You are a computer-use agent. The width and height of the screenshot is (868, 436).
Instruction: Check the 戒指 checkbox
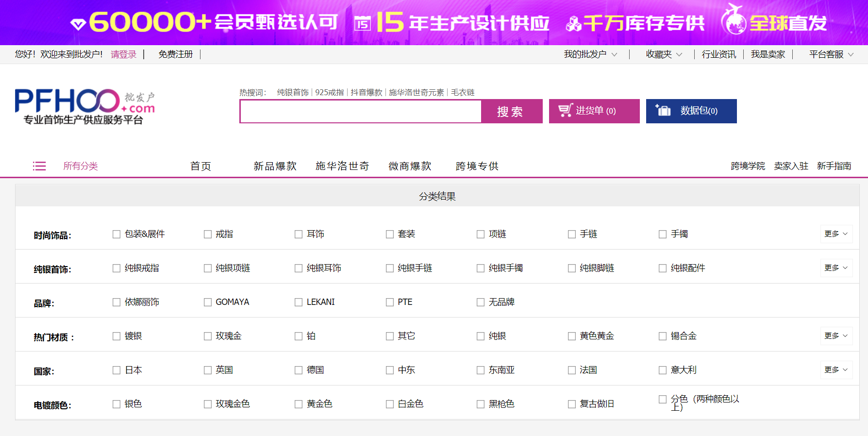click(x=208, y=235)
